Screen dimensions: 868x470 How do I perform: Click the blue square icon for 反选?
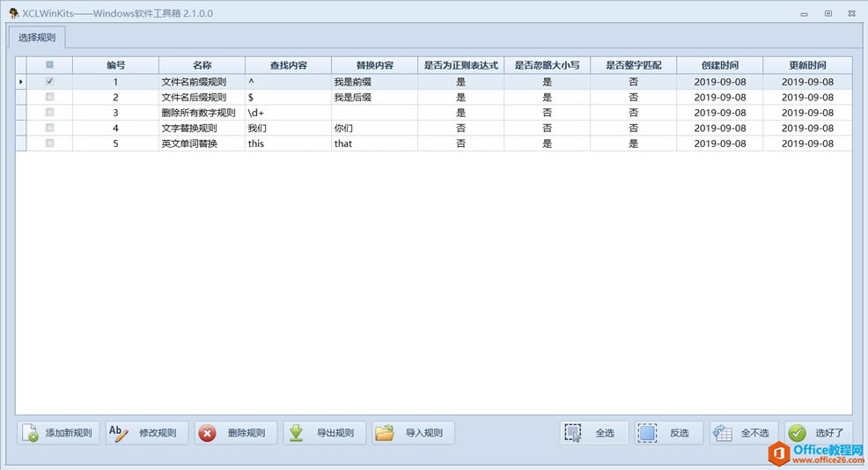647,433
